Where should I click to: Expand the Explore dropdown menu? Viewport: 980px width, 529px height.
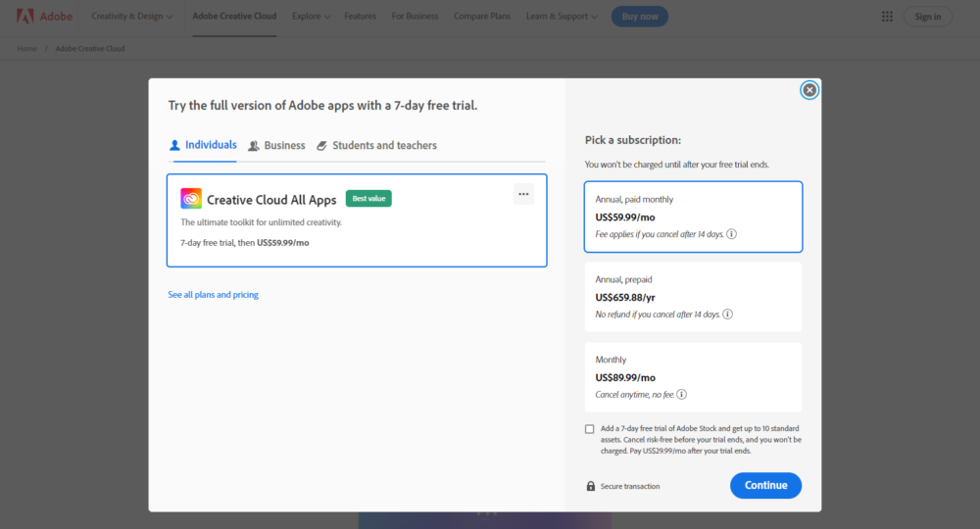click(x=311, y=17)
